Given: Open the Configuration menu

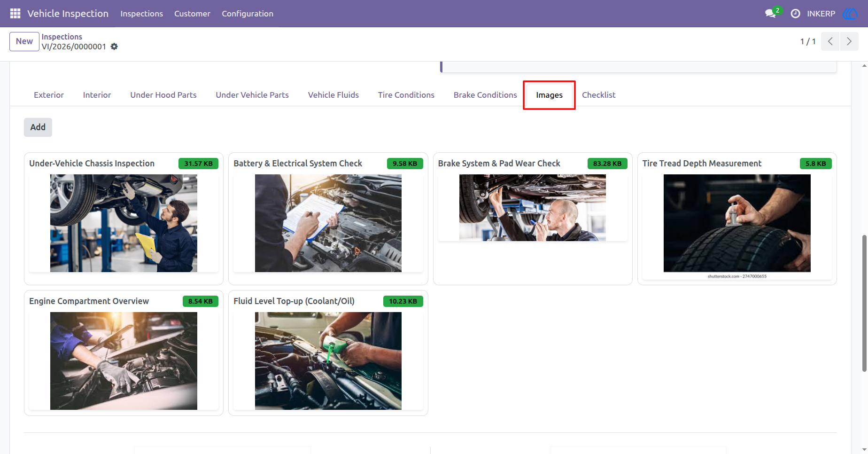Looking at the screenshot, I should click(x=248, y=14).
